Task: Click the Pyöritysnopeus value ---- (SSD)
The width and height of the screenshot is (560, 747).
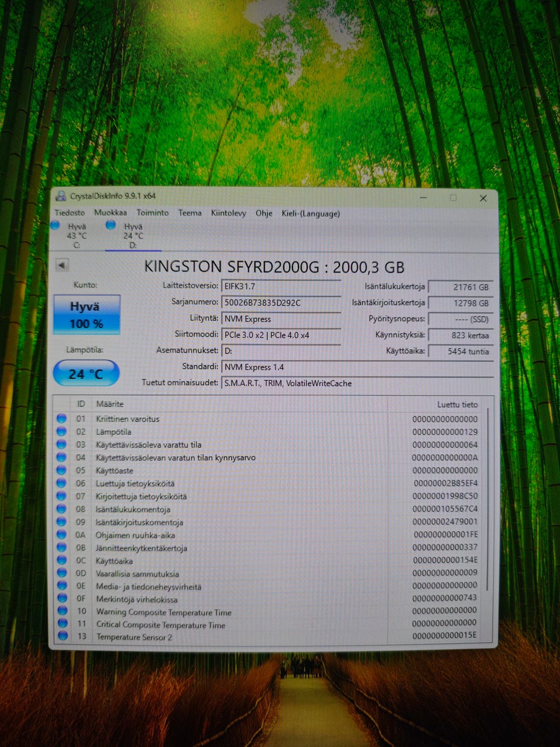Action: [x=460, y=319]
